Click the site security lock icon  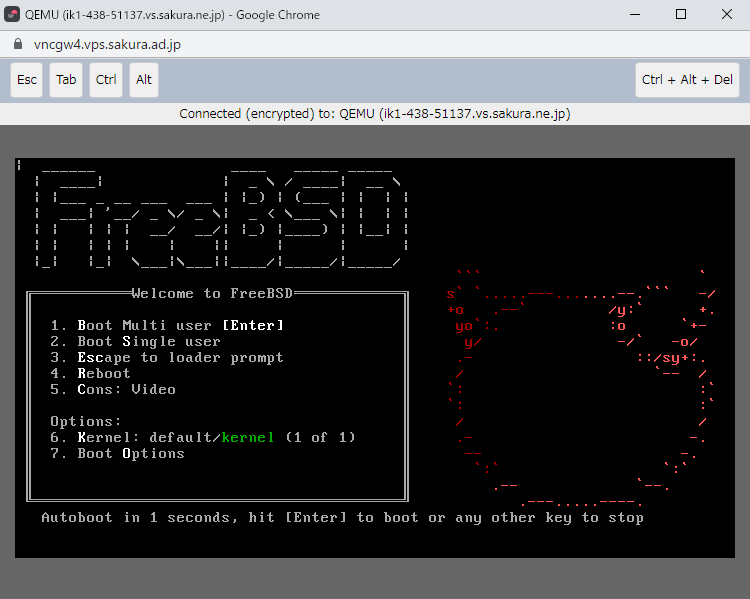[16, 45]
